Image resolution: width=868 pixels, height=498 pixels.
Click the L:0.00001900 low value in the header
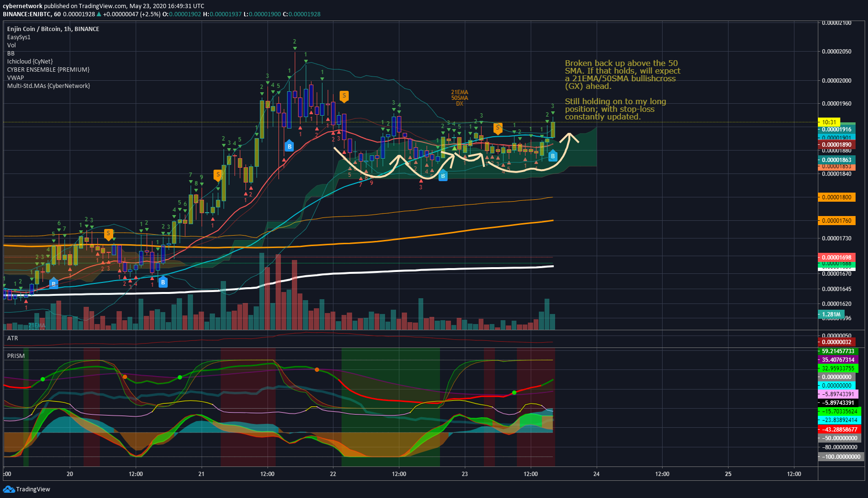[x=262, y=14]
